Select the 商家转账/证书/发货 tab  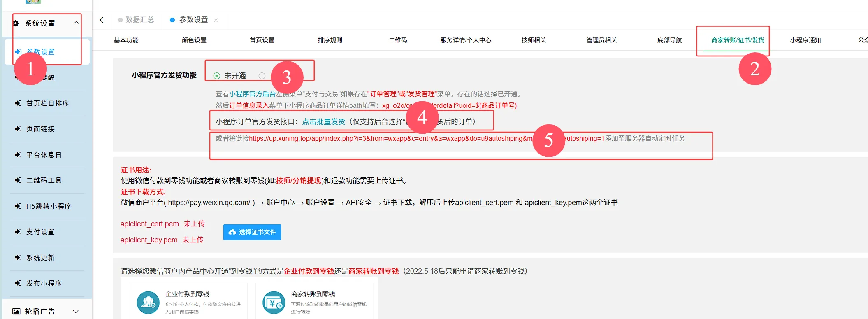tap(738, 40)
